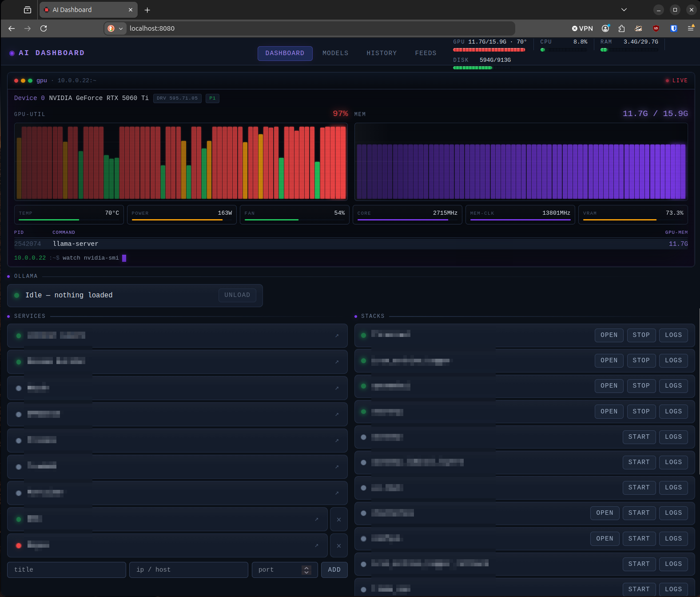Select the POWER 163W stat card
Viewport: 700px width, 597px height.
182,215
